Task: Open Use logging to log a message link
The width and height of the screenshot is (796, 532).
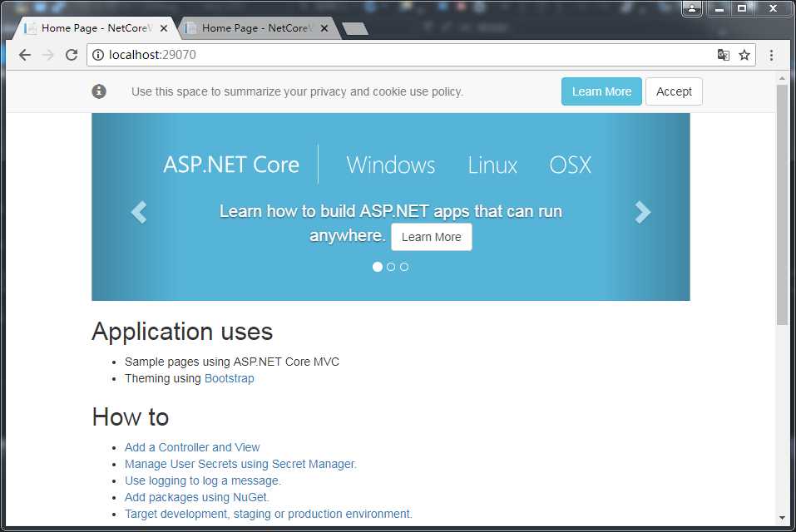Action: [203, 480]
